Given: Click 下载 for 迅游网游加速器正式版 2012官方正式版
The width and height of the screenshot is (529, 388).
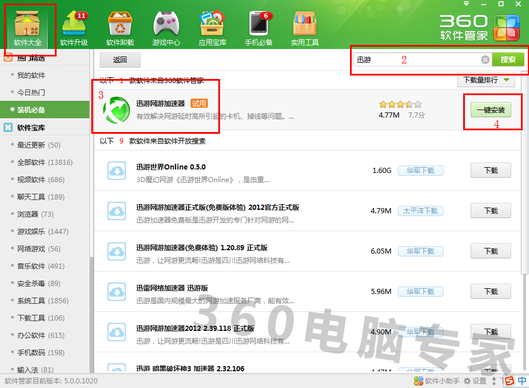Looking at the screenshot, I should pos(491,211).
